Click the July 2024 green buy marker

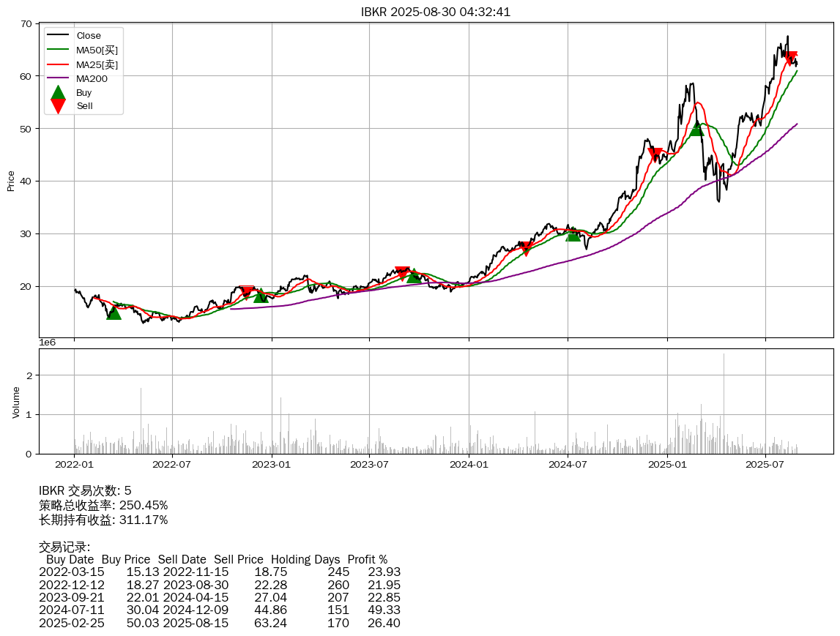point(573,233)
